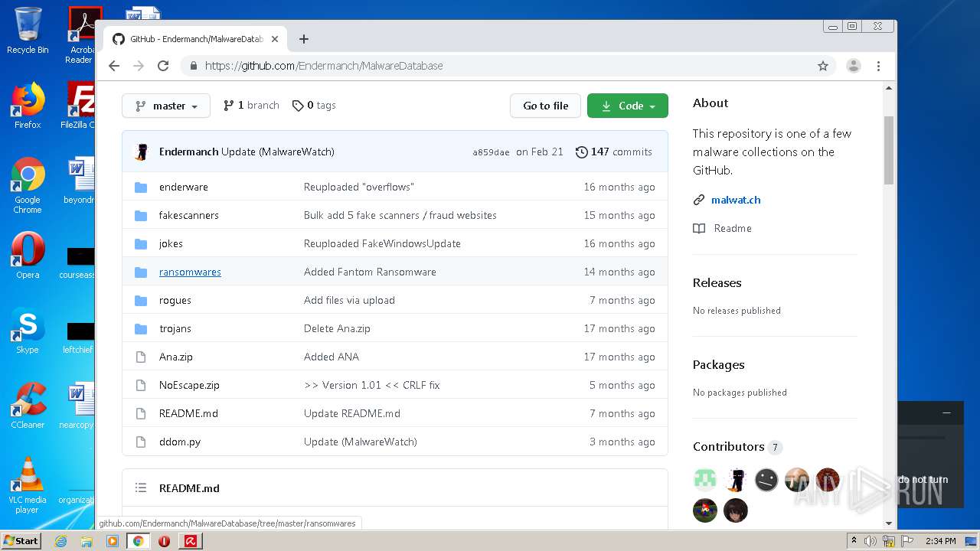Reload the GitHub page
The image size is (980, 551).
point(163,66)
